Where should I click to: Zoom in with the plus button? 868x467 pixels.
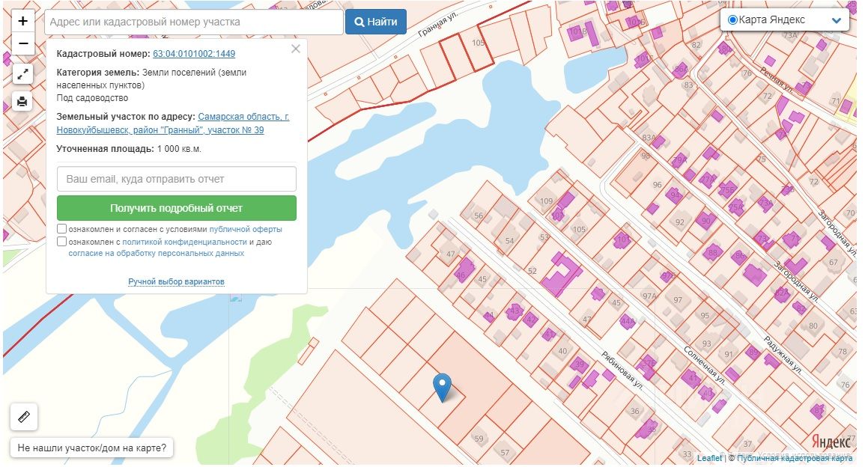coord(22,21)
